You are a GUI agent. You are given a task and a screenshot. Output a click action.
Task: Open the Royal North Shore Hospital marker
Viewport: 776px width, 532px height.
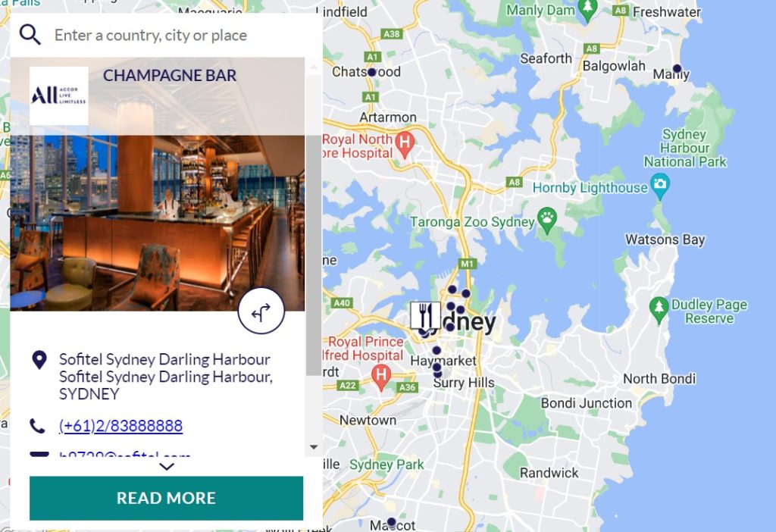(x=405, y=144)
